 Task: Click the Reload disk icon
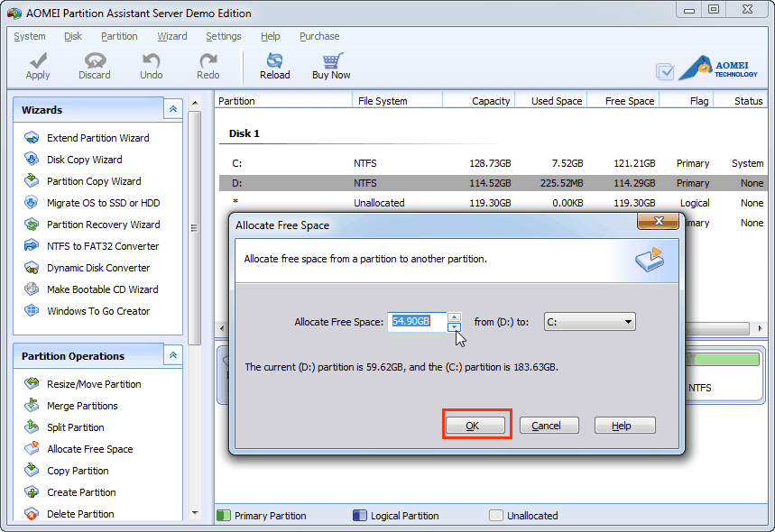tap(275, 60)
